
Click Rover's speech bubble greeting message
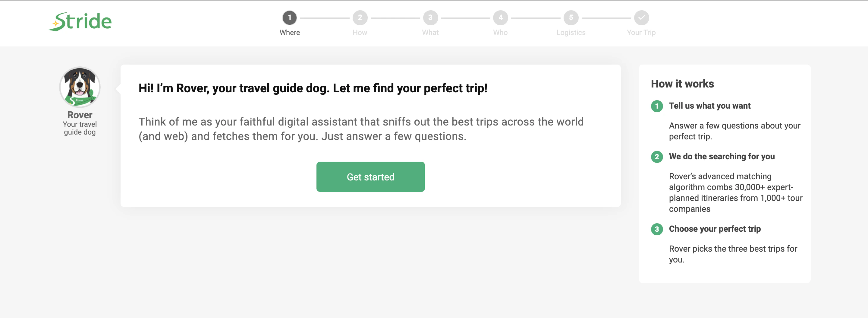pos(313,88)
